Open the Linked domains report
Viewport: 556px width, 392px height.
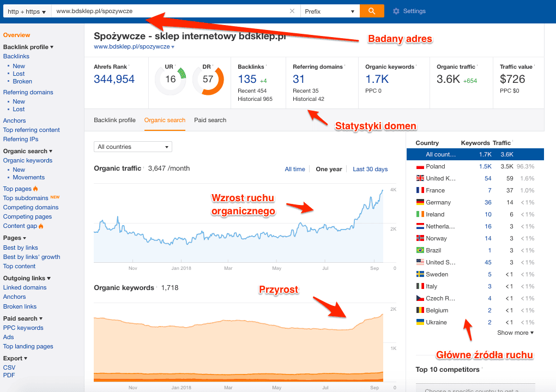tap(25, 287)
